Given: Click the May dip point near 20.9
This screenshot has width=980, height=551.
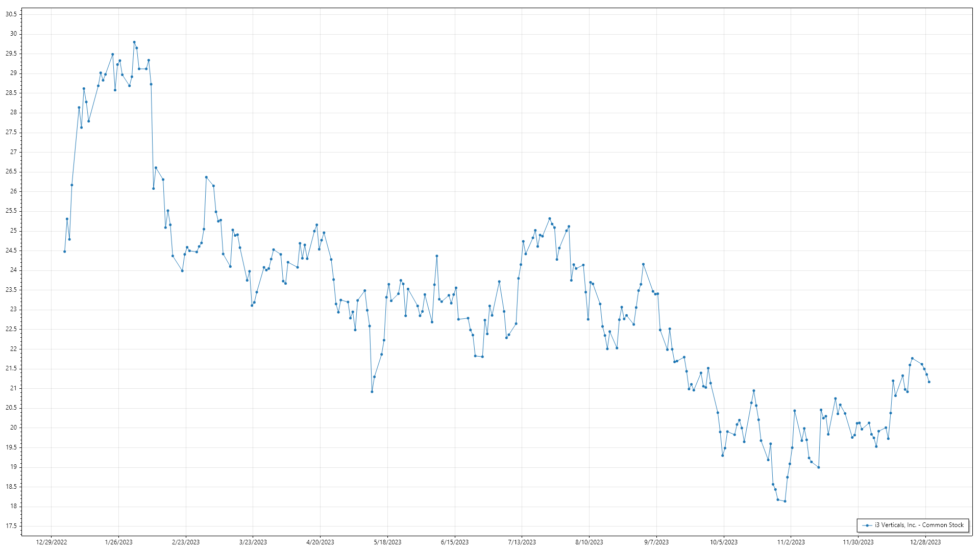Looking at the screenshot, I should [372, 392].
